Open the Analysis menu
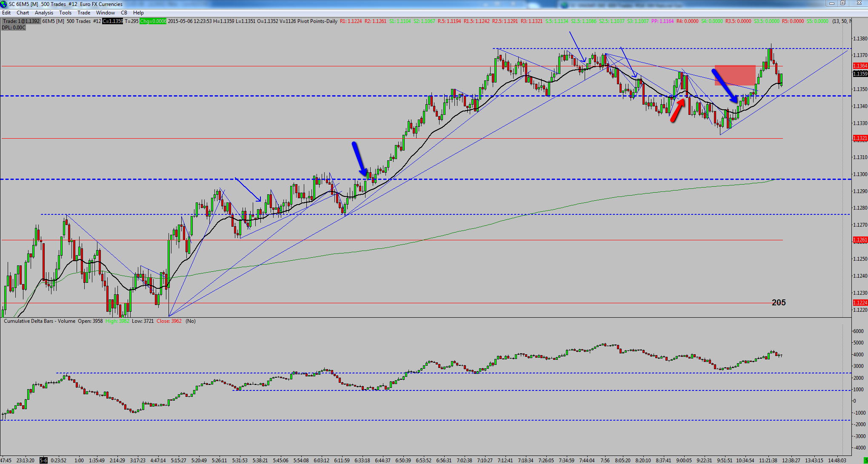 (x=44, y=13)
